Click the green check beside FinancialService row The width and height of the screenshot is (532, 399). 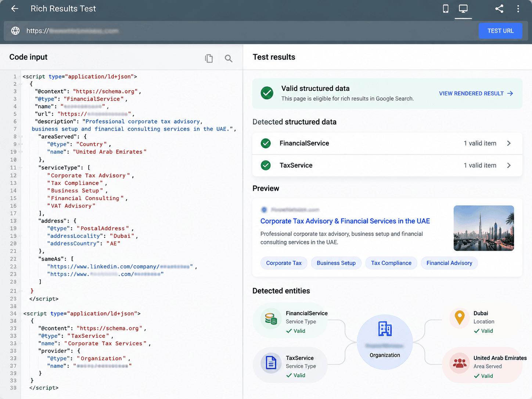pyautogui.click(x=266, y=143)
